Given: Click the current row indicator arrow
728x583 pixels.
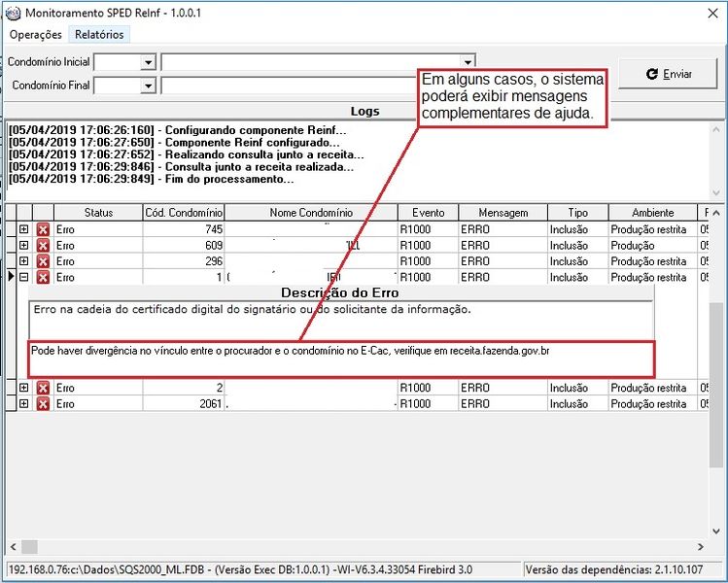Looking at the screenshot, I should (11, 277).
